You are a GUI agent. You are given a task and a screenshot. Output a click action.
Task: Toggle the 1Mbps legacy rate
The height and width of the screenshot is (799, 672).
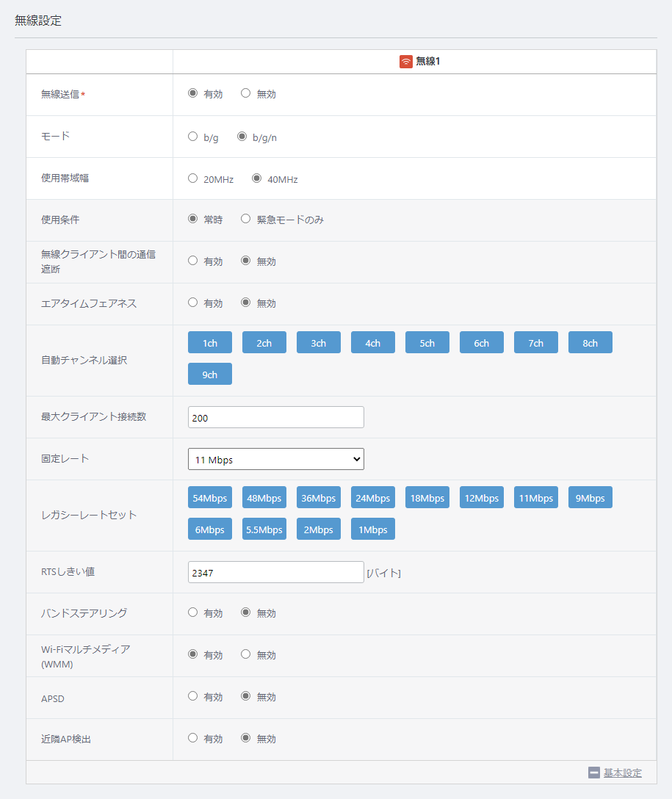373,529
